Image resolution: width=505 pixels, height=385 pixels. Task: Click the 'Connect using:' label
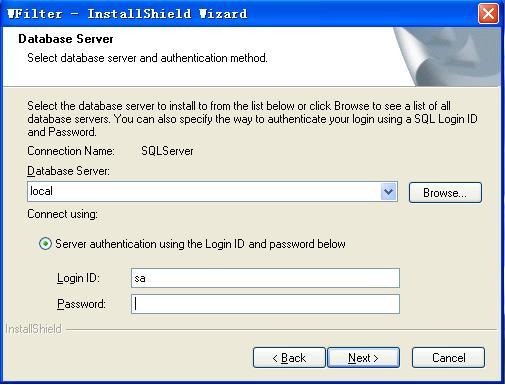coord(62,214)
